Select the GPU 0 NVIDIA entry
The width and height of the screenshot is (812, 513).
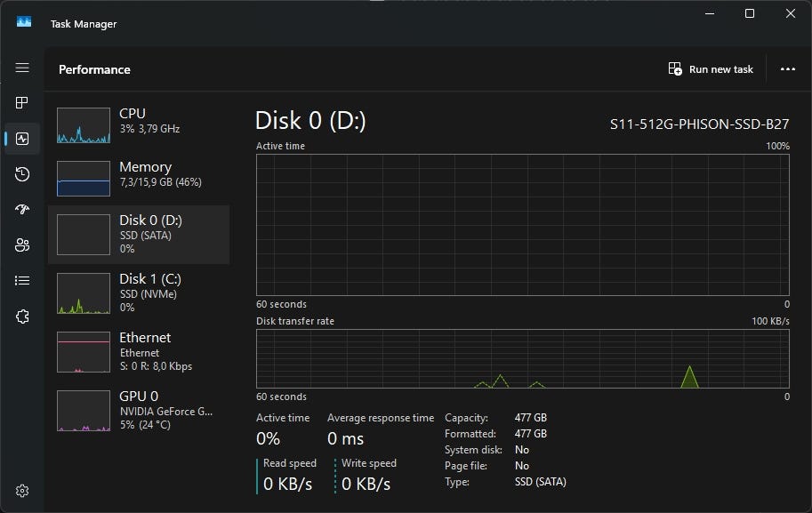pos(138,410)
